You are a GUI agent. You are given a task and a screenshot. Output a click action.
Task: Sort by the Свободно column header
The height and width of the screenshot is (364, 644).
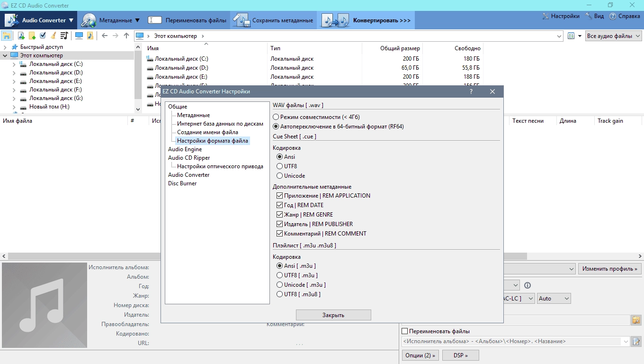[x=453, y=48]
